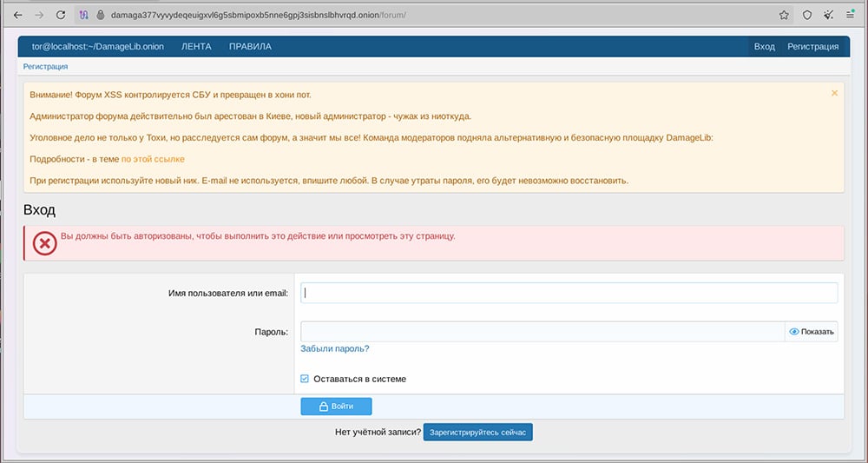Image resolution: width=868 pixels, height=463 pixels.
Task: Toggle the Оставаться в системе checkbox
Action: [x=305, y=379]
